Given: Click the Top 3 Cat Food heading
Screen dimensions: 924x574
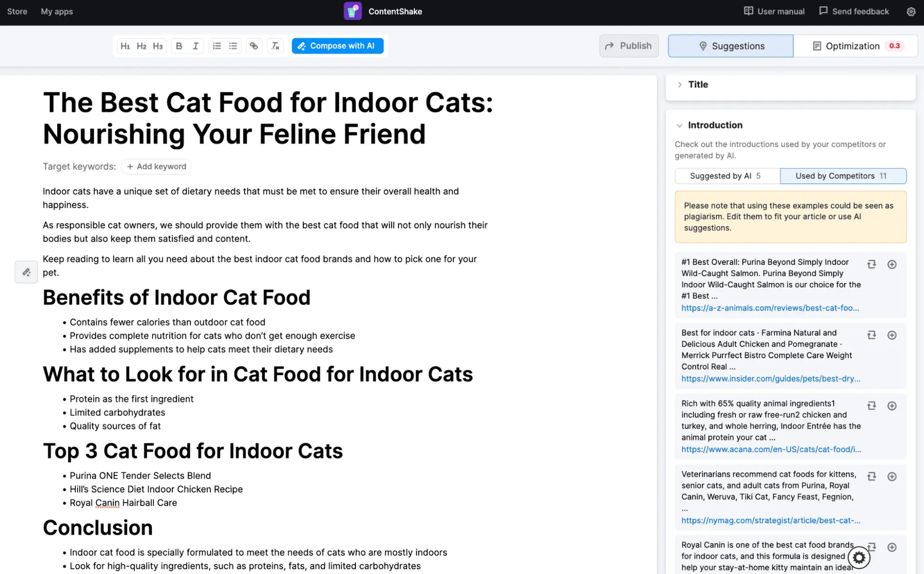Looking at the screenshot, I should (192, 451).
